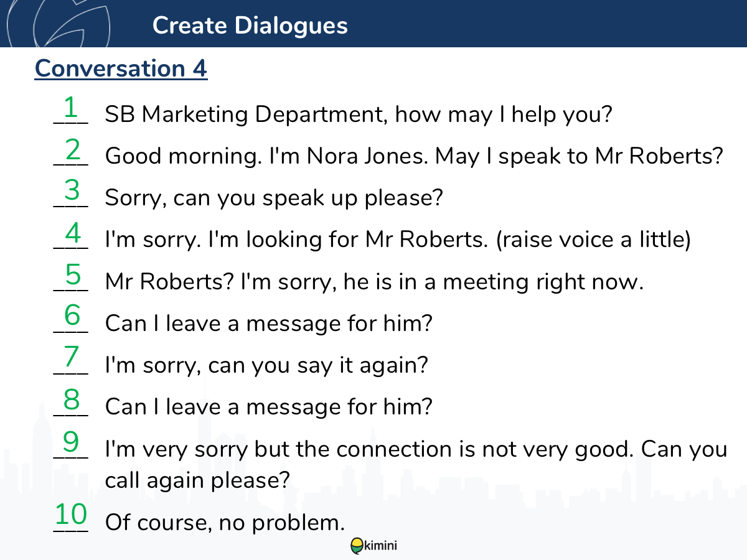Select the SB Marketing Department line
Screen dimensions: 747x560
[359, 114]
